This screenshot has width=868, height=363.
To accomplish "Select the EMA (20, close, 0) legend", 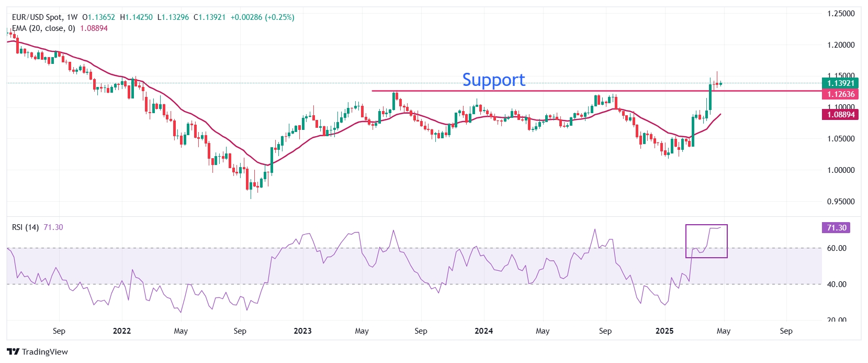I will point(43,28).
